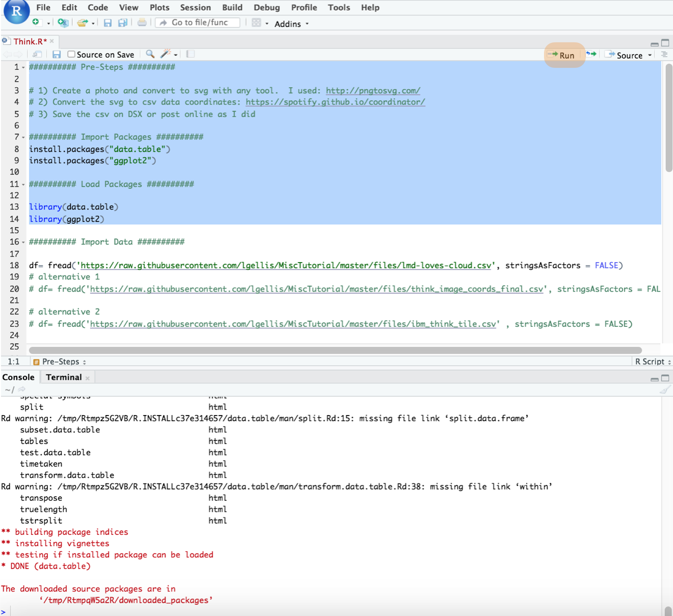Open the code tools magic wand

pos(165,54)
